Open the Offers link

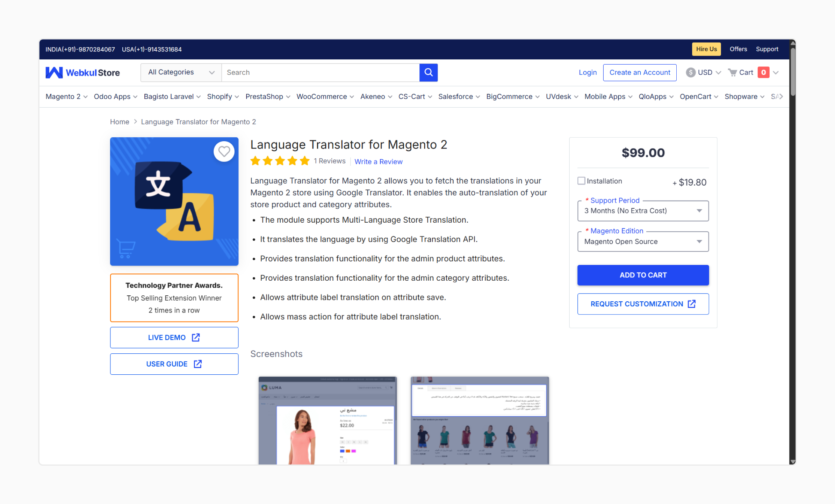click(738, 49)
